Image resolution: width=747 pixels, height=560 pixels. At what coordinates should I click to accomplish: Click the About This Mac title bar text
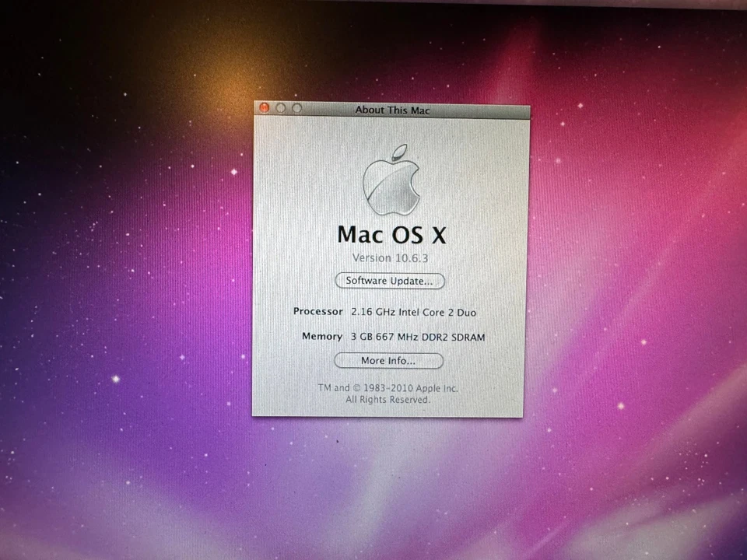pos(392,110)
